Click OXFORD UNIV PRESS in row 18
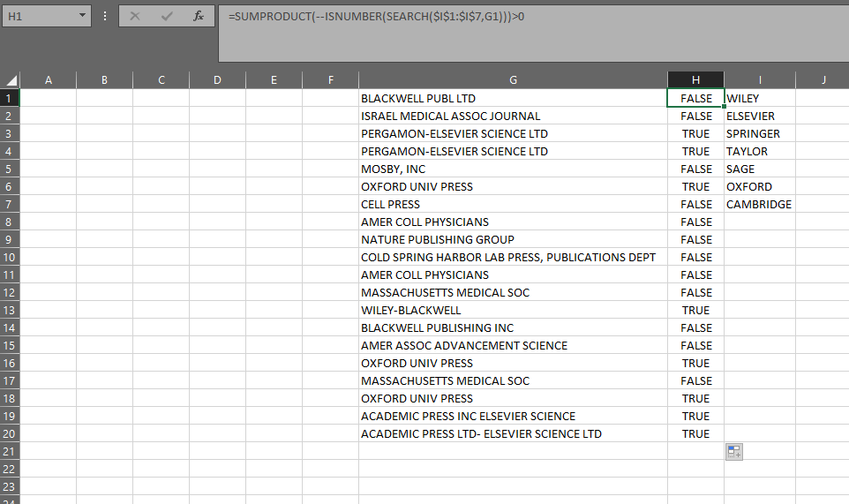Image resolution: width=849 pixels, height=504 pixels. (513, 398)
